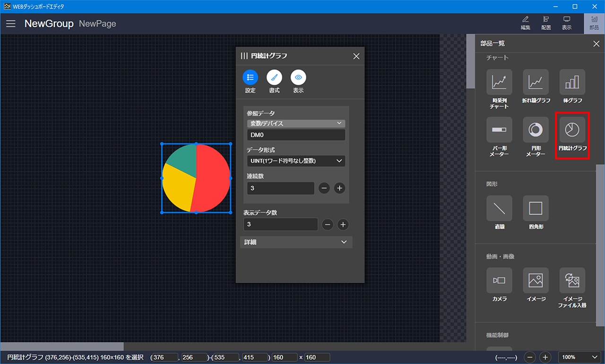Select the 四角形 shape icon
Image resolution: width=605 pixels, height=364 pixels.
pos(536,208)
